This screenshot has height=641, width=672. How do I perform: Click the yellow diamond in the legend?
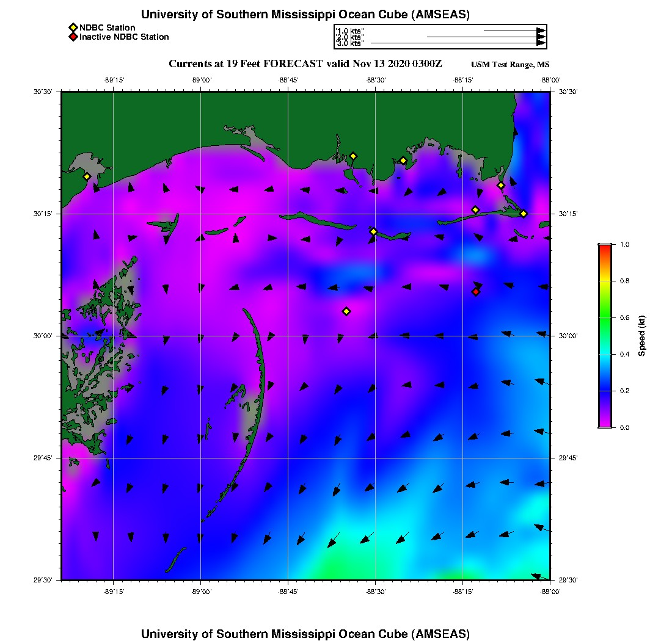click(73, 27)
